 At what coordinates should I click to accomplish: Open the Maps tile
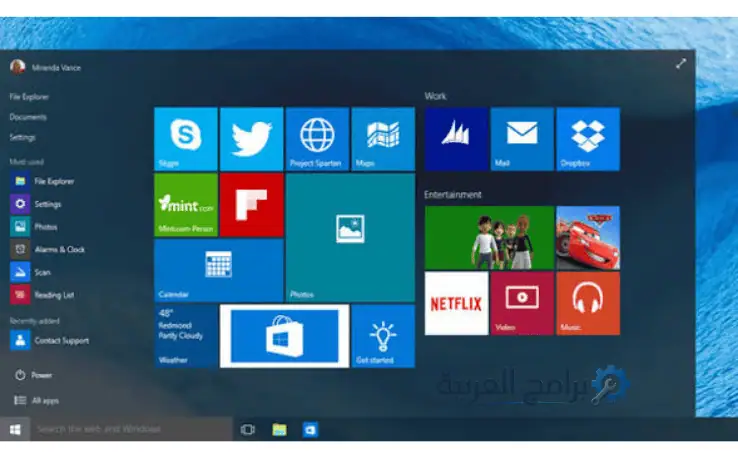(383, 139)
